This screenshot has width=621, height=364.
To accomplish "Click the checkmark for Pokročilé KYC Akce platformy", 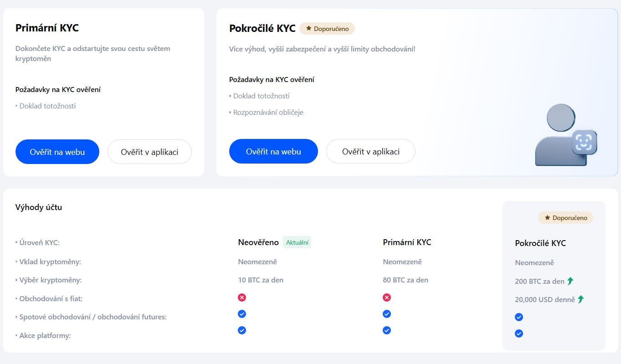I will click(518, 333).
